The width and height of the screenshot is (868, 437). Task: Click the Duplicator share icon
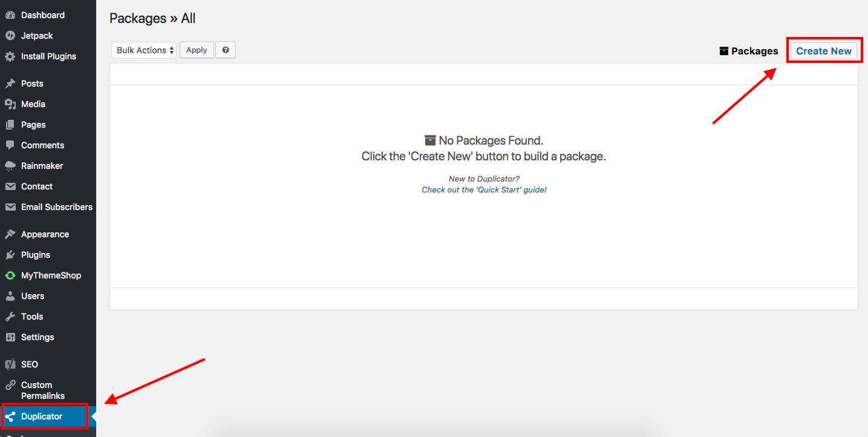(x=10, y=416)
